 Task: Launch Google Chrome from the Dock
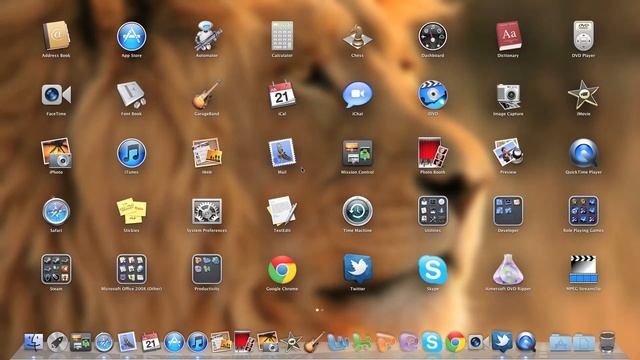(x=456, y=342)
